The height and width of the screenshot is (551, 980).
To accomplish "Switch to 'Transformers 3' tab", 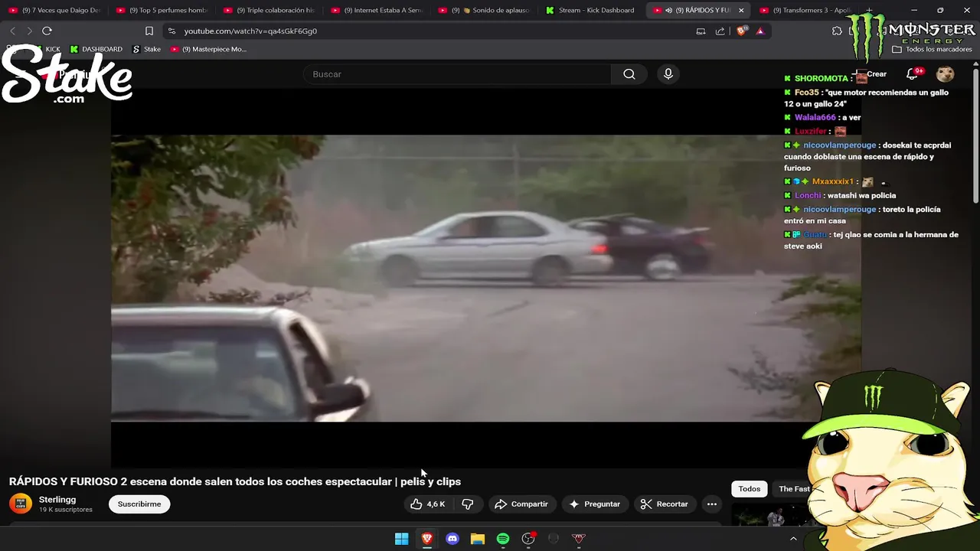I will pyautogui.click(x=805, y=10).
